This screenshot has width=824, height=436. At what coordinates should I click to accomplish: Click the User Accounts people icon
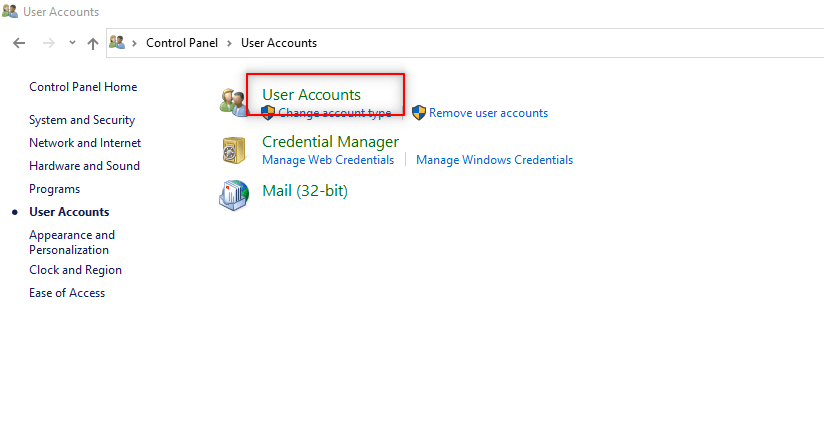[x=233, y=102]
